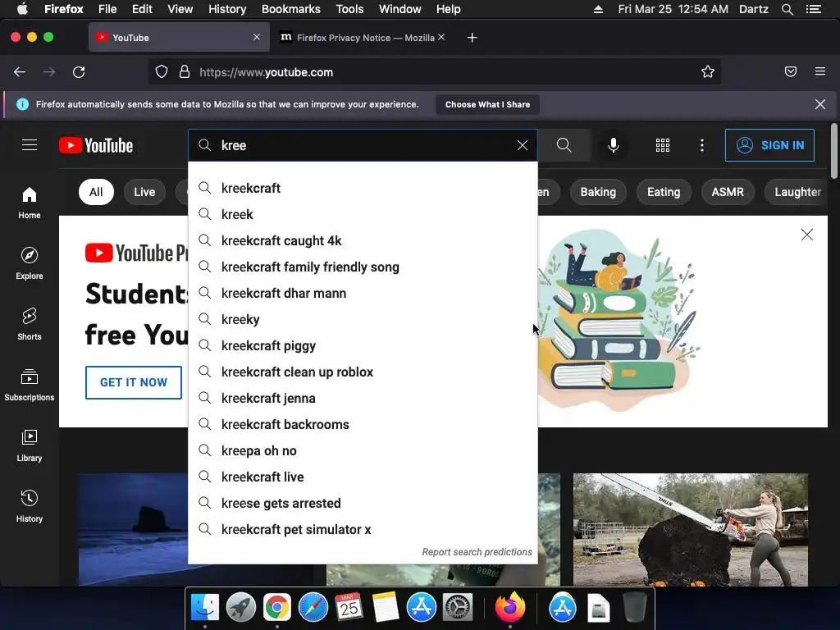Click Report search predictions link
Screen dimensions: 840x630
click(477, 552)
